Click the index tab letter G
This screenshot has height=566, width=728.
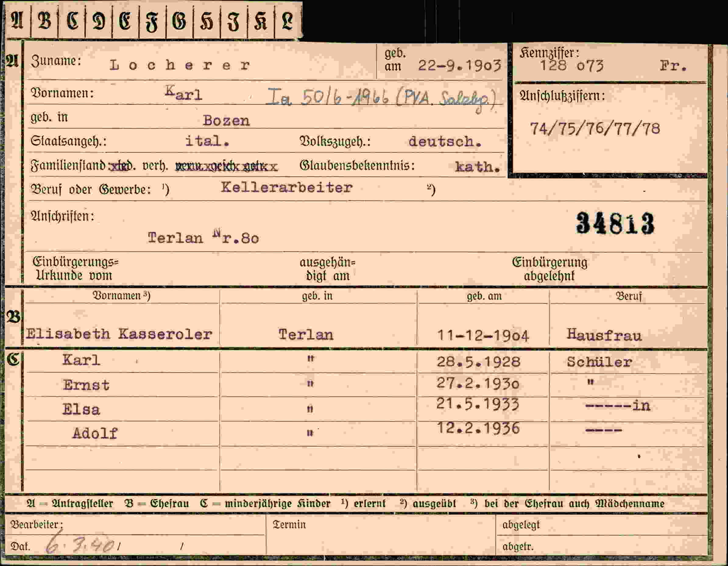tap(179, 21)
